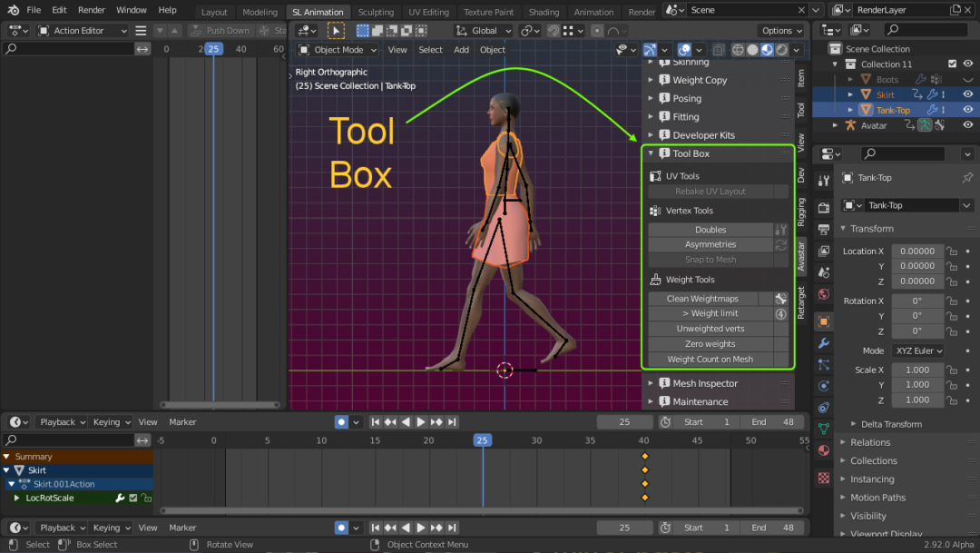Open the Object properties tab icon

pos(823,321)
